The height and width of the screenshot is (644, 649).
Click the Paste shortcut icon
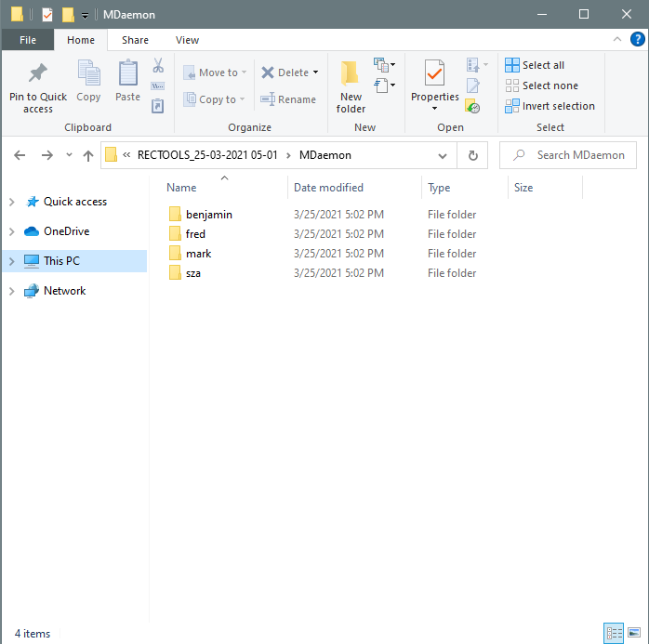[x=158, y=106]
